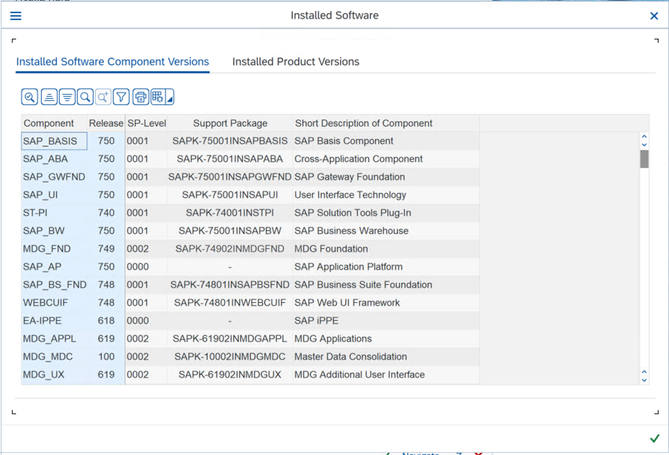Select the WEBCUIF component cell
The width and height of the screenshot is (669, 455).
[x=54, y=302]
